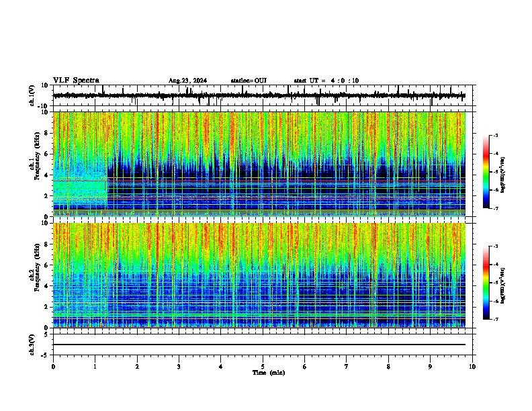Click the "station=OUJ" header label
This screenshot has width=532, height=411.
249,81
